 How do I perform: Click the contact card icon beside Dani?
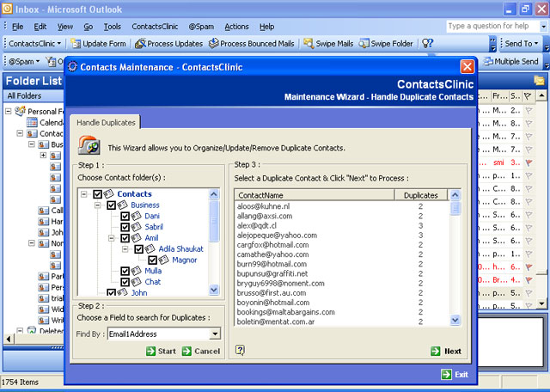pyautogui.click(x=136, y=216)
